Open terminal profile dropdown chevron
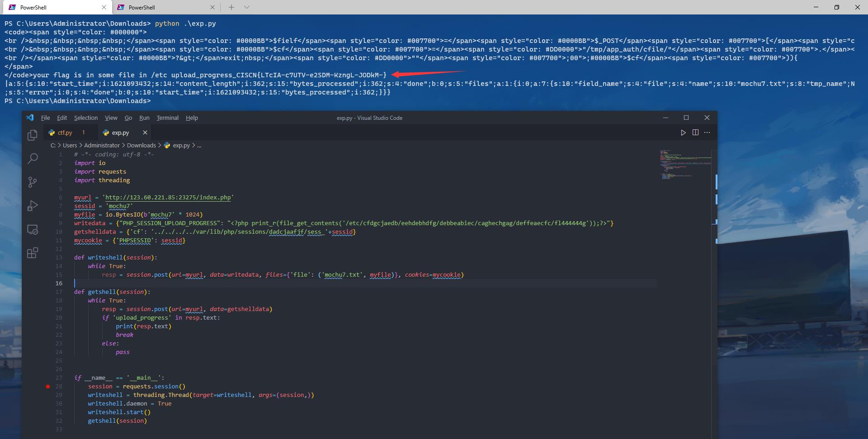The height and width of the screenshot is (439, 868). [x=246, y=7]
